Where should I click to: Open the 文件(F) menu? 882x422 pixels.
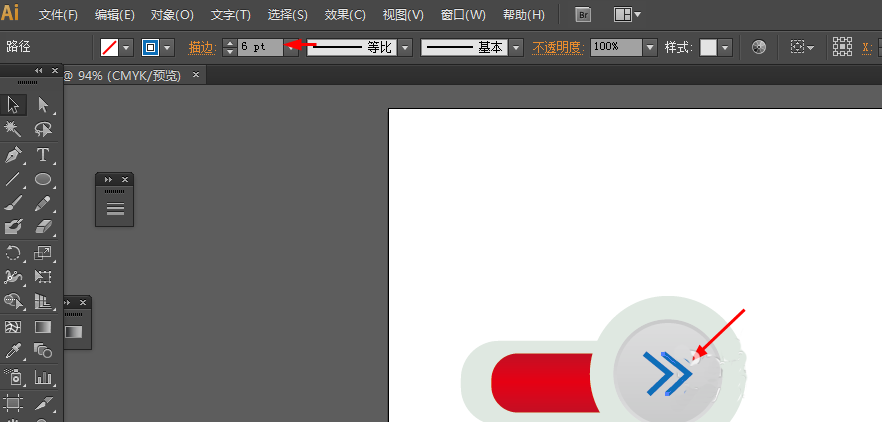(x=58, y=15)
